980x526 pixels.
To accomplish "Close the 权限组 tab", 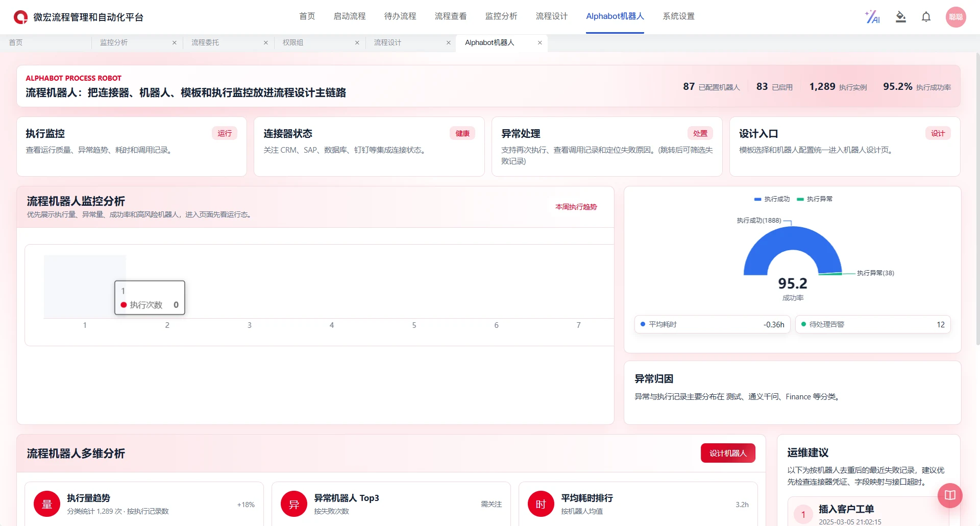I will [357, 43].
